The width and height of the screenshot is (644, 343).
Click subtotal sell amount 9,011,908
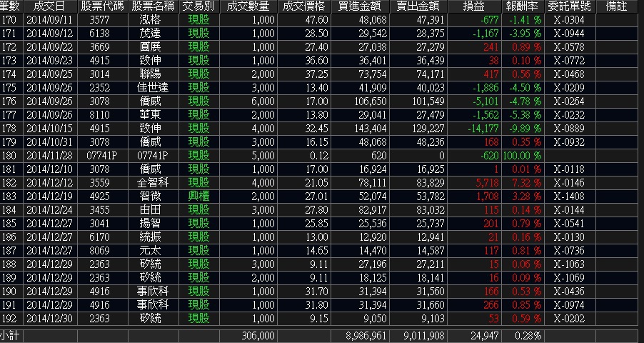pos(423,336)
